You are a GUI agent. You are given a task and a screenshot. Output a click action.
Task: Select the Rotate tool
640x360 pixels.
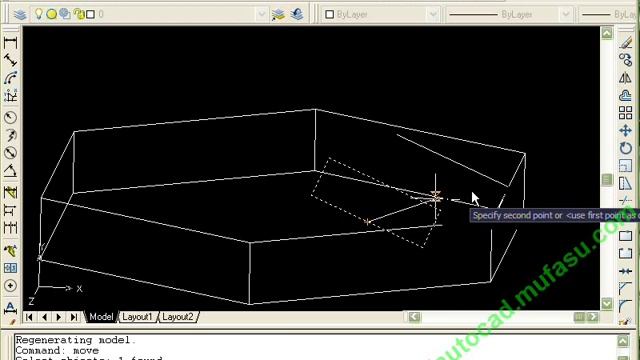[x=625, y=148]
